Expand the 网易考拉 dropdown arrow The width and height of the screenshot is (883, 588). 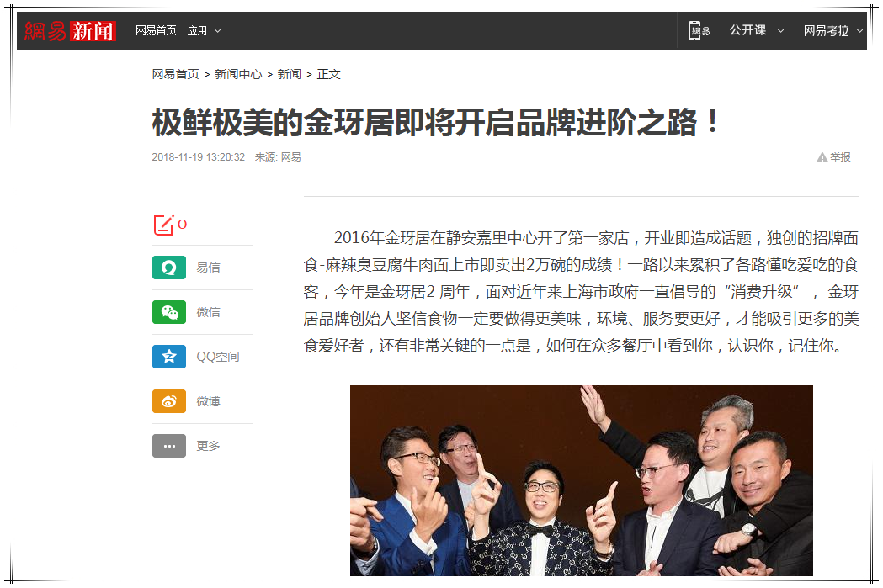[x=860, y=30]
